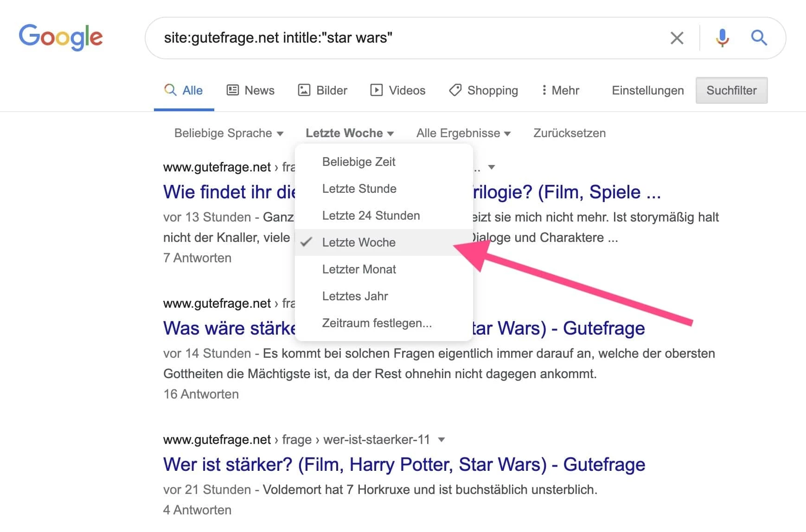The width and height of the screenshot is (806, 532).
Task: Switch to the Bilder tab
Action: 322,90
